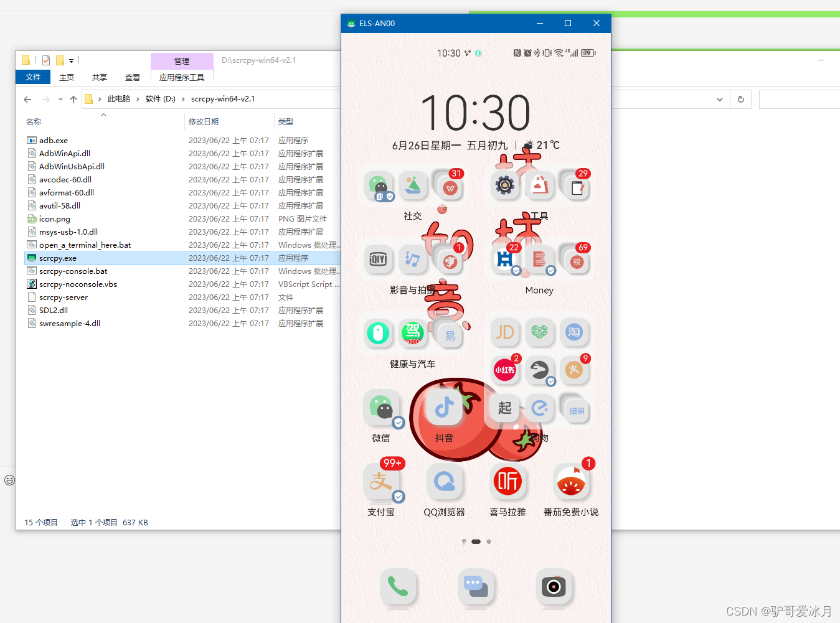Open the tax app with 69 badge
The image size is (840, 623).
click(577, 261)
